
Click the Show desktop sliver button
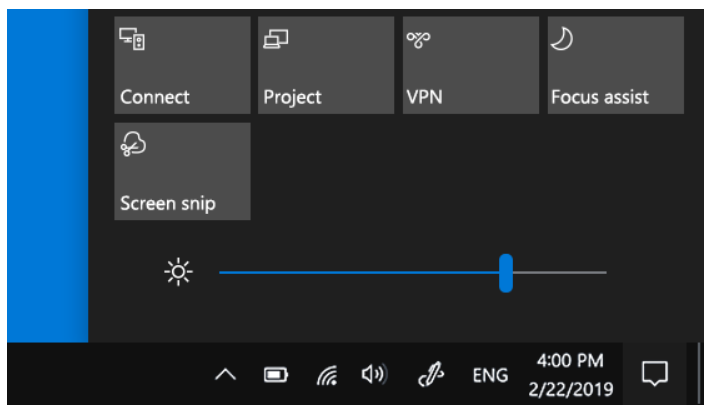point(698,374)
